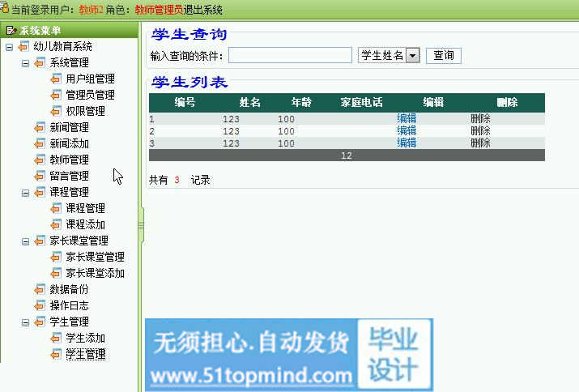Collapse the parent 家长课堂管理 branch toggle
Viewport: 579px width, 392px height.
coord(25,241)
